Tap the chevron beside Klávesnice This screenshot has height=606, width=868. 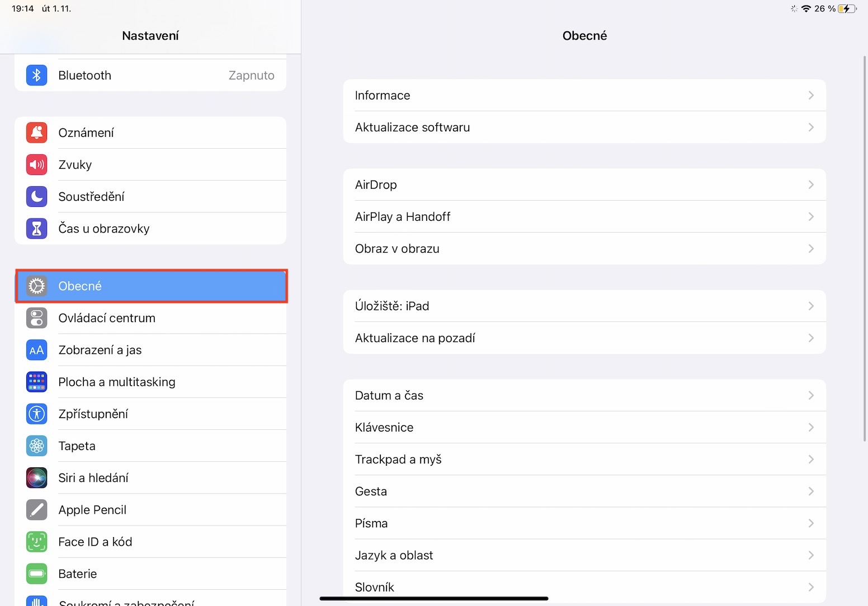811,428
